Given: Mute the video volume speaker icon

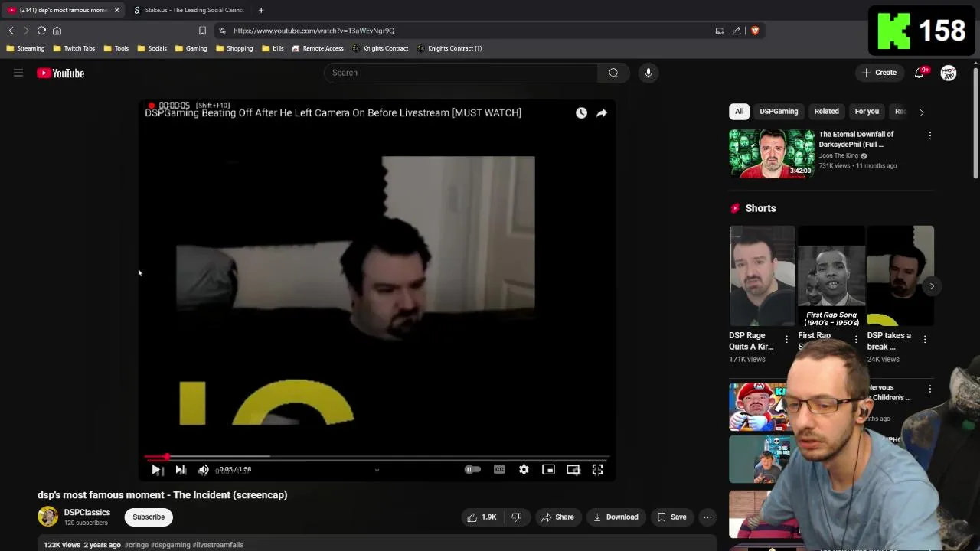Looking at the screenshot, I should click(204, 470).
